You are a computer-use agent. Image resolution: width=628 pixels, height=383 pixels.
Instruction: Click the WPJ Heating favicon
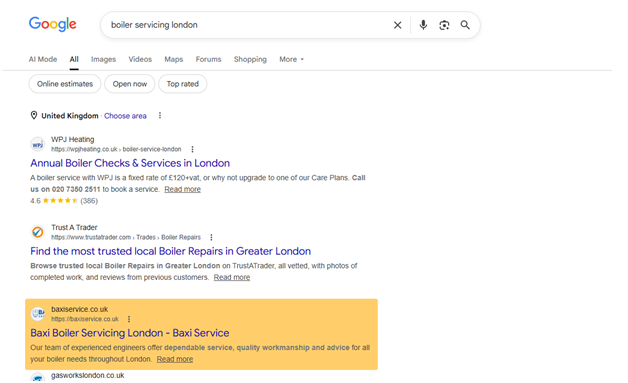(x=38, y=144)
